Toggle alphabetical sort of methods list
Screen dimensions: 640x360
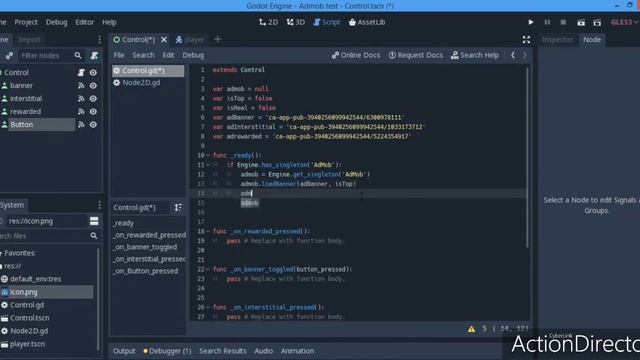(x=178, y=207)
